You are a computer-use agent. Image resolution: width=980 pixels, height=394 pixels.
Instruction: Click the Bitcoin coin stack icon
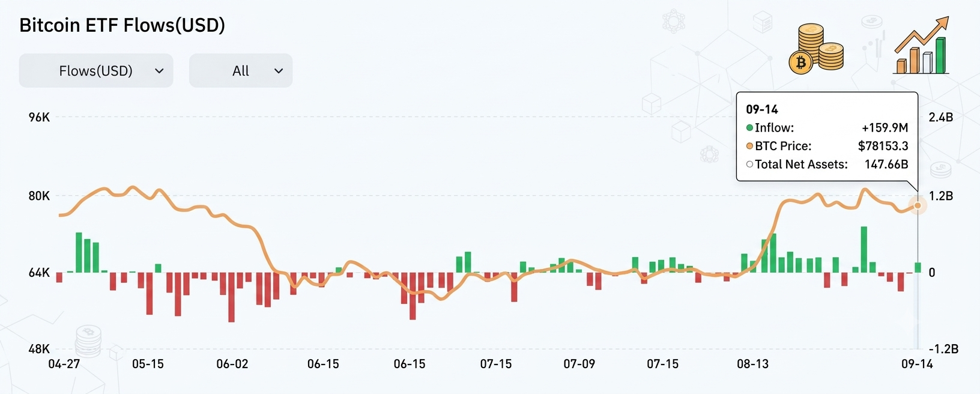coord(815,49)
